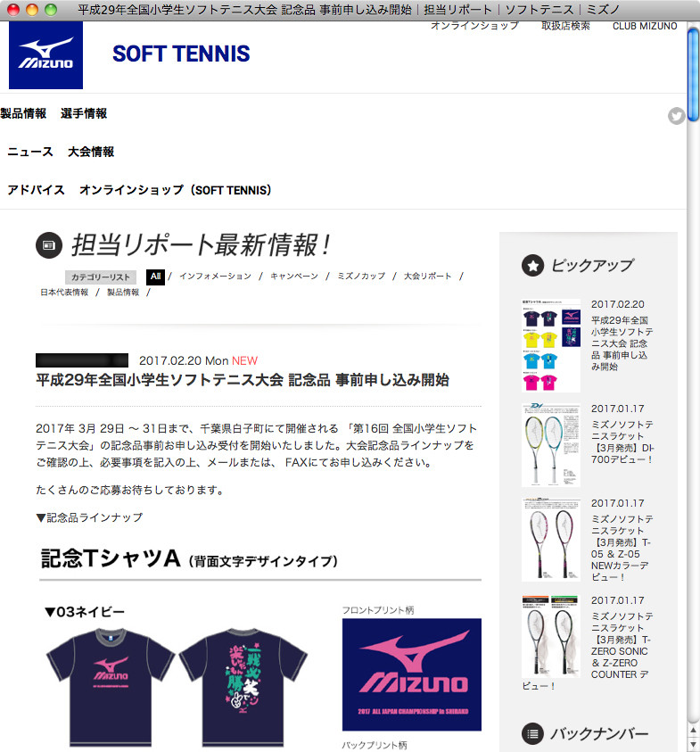Click the report icon beside 担当リポート最新情報
This screenshot has height=752, width=700.
click(x=49, y=245)
